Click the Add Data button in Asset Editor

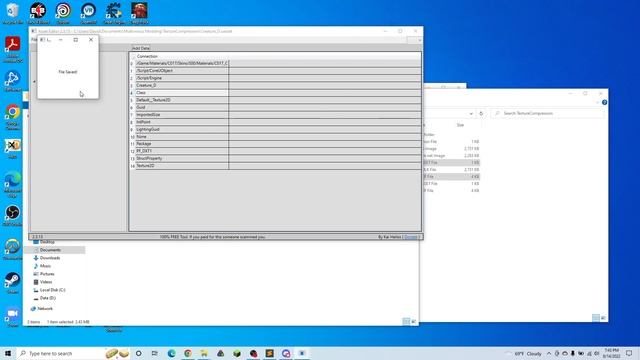point(141,48)
